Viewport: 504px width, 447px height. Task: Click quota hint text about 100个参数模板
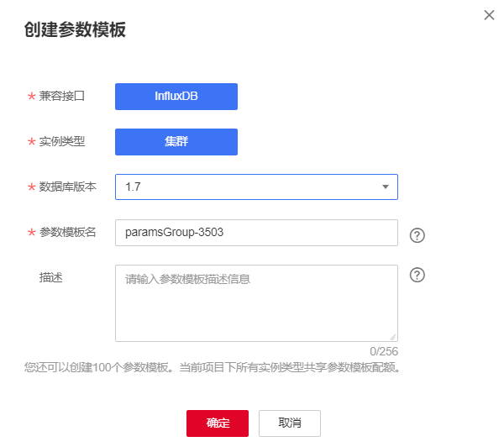213,367
